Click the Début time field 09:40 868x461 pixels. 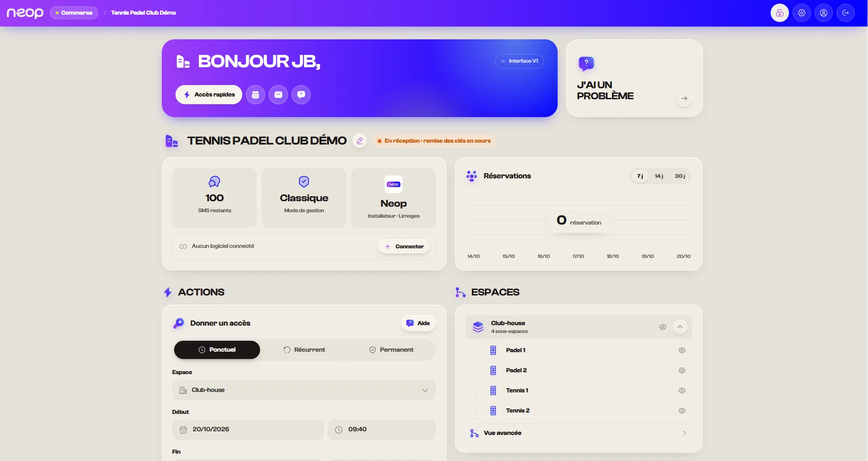click(x=382, y=430)
